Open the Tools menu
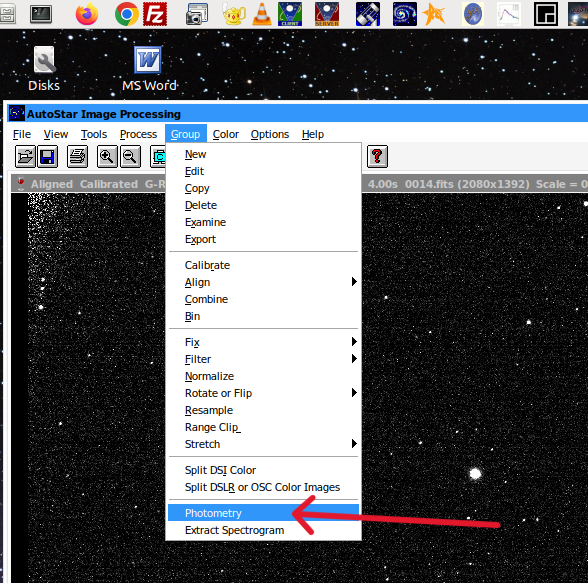588x583 pixels. click(x=94, y=134)
